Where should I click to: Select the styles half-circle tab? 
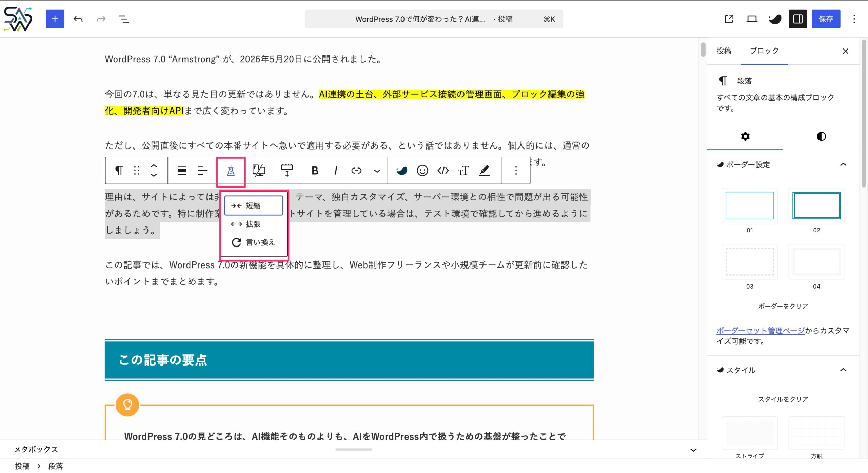coord(821,136)
